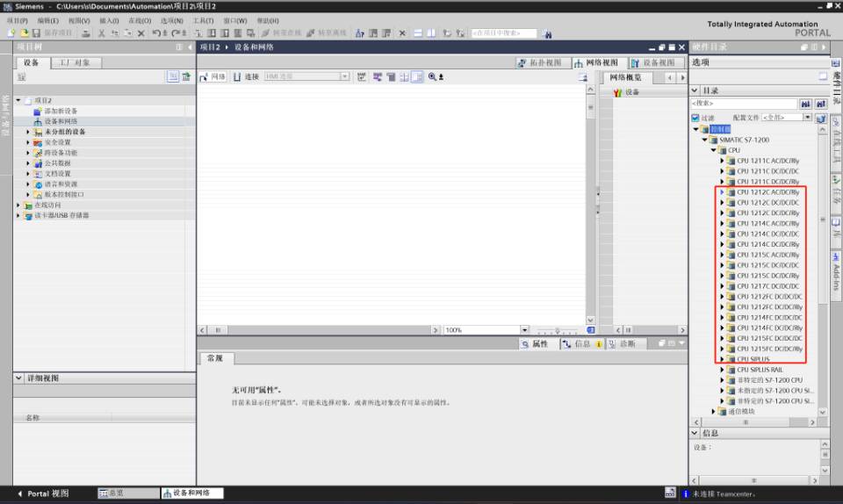843x504 pixels.
Task: Print using the printer toolbar icon
Action: click(x=86, y=33)
